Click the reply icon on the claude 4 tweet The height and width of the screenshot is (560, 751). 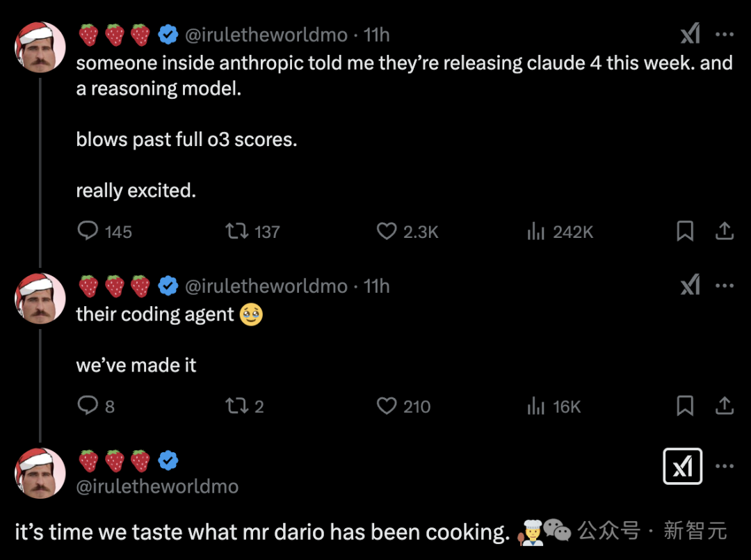[x=88, y=231]
